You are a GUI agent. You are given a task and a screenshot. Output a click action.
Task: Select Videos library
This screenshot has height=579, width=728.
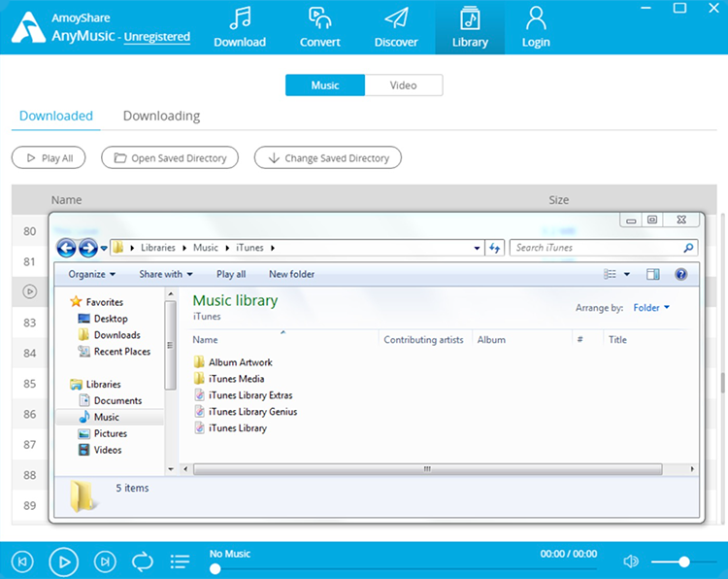tap(100, 450)
